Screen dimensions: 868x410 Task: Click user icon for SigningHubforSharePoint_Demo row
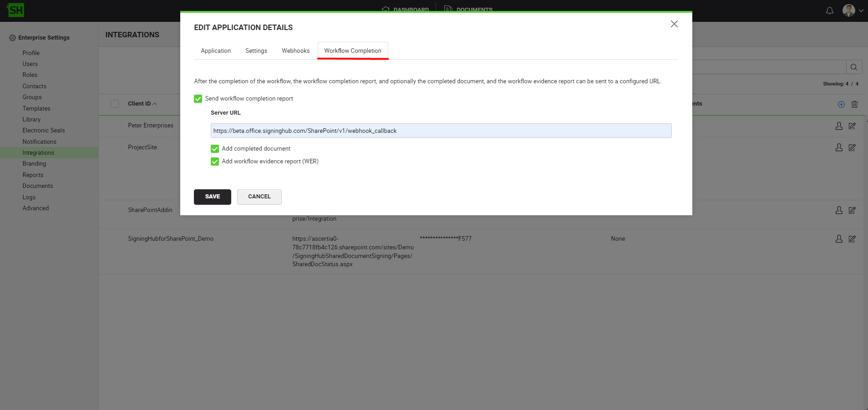[839, 239]
